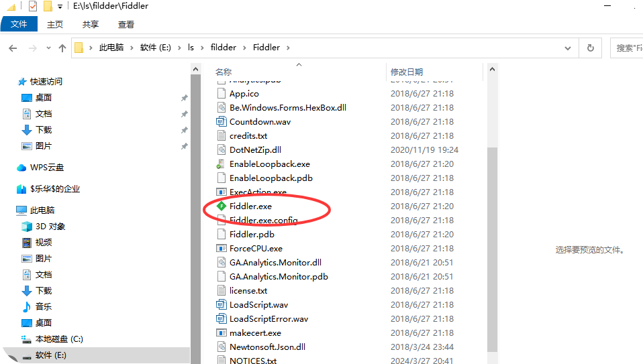643x364 pixels.
Task: Select the Newtonsoft.Json.dll file icon
Action: pos(221,347)
